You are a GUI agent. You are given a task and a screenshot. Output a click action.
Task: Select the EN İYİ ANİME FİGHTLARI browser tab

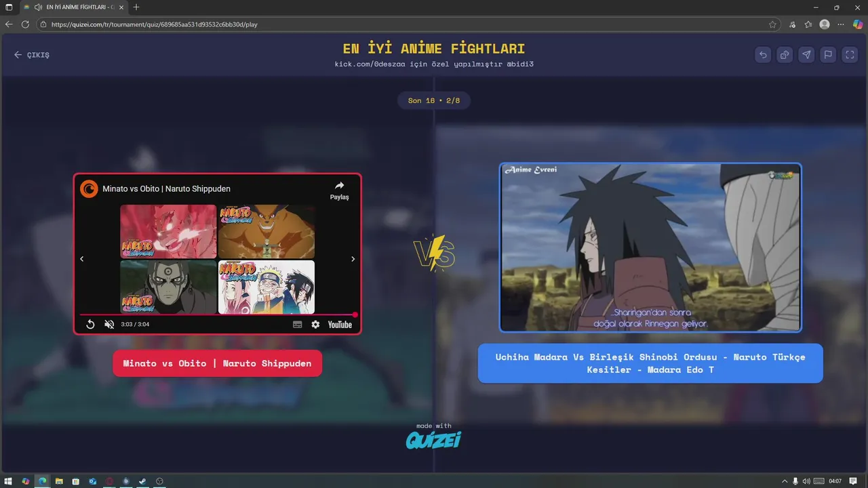coord(73,7)
